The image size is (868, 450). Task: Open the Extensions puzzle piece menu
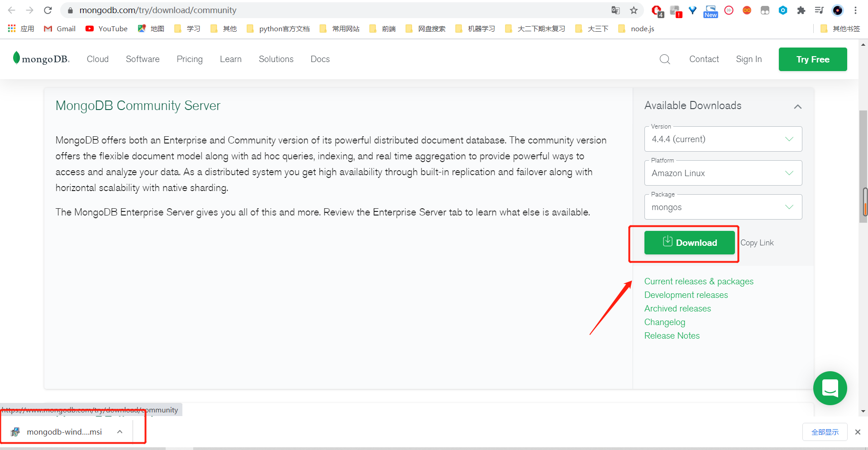[x=801, y=10]
